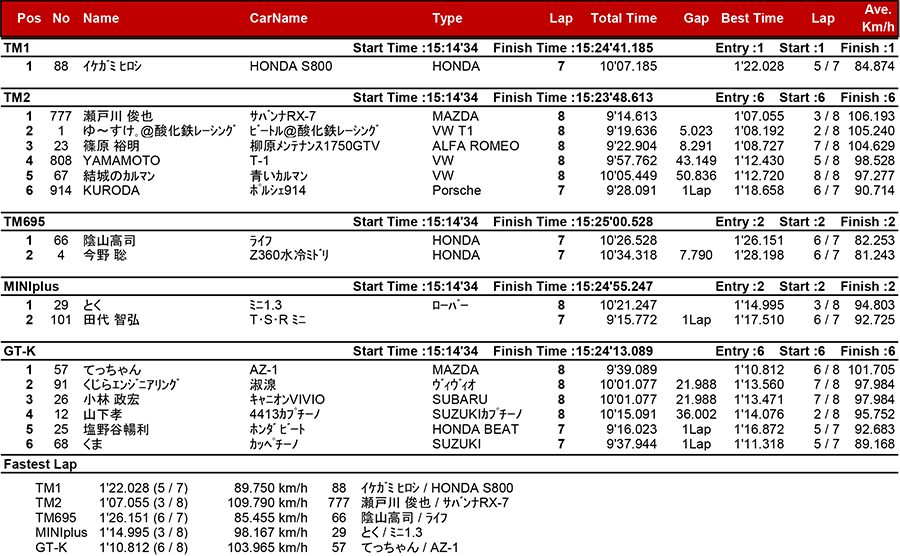Click name 'KURODA'
Image resolution: width=900 pixels, height=556 pixels.
(111, 191)
